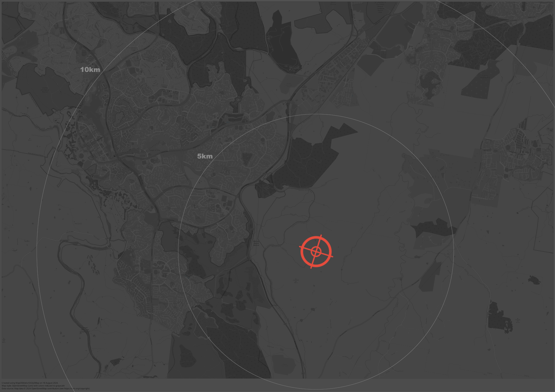555x392 pixels.
Task: Click the 'Created using MapOSMatic/OCitySMap' footer line
Action: coord(30,383)
